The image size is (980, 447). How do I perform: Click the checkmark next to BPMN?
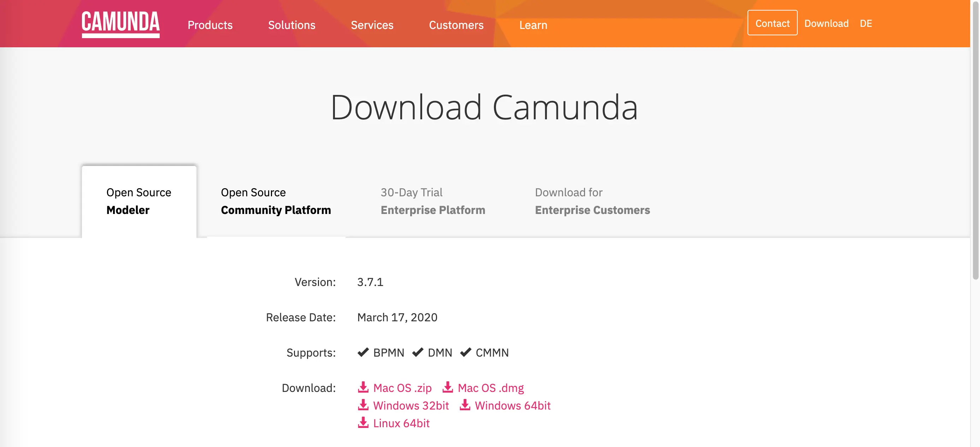[363, 352]
